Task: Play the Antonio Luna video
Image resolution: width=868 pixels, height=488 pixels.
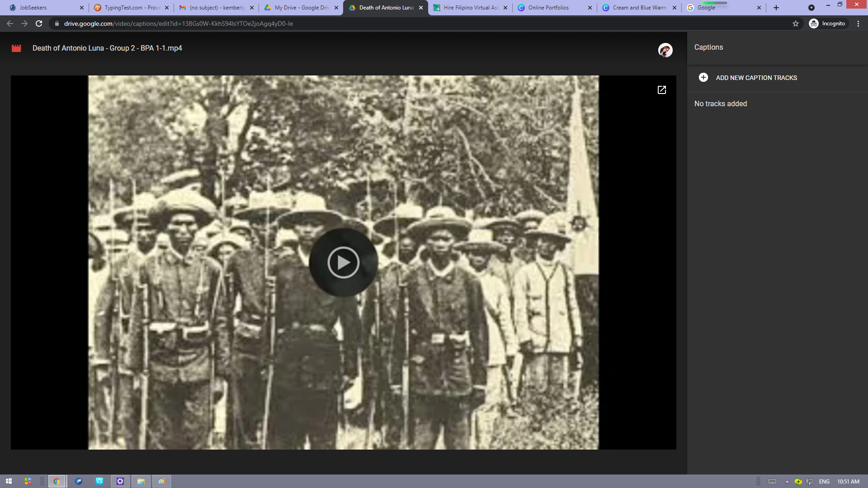Action: [343, 263]
